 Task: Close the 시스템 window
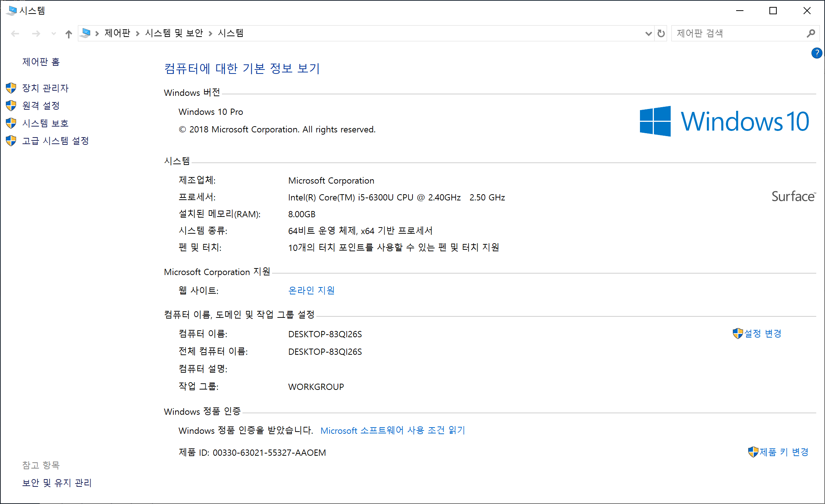[x=807, y=11]
